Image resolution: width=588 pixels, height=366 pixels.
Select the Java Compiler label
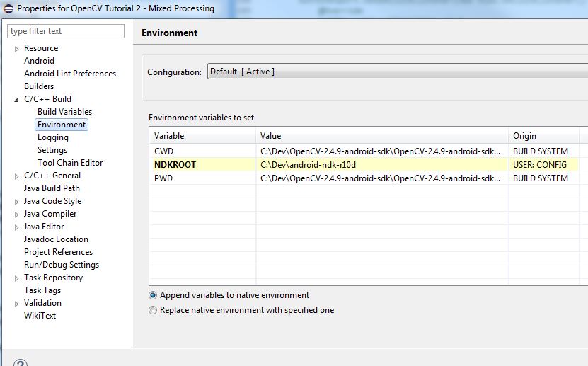click(50, 214)
